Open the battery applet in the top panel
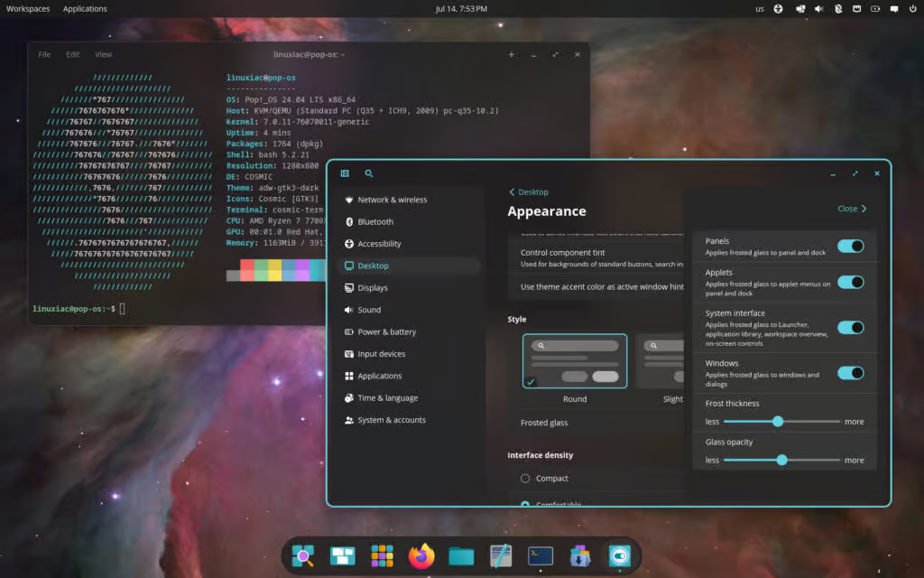 875,9
